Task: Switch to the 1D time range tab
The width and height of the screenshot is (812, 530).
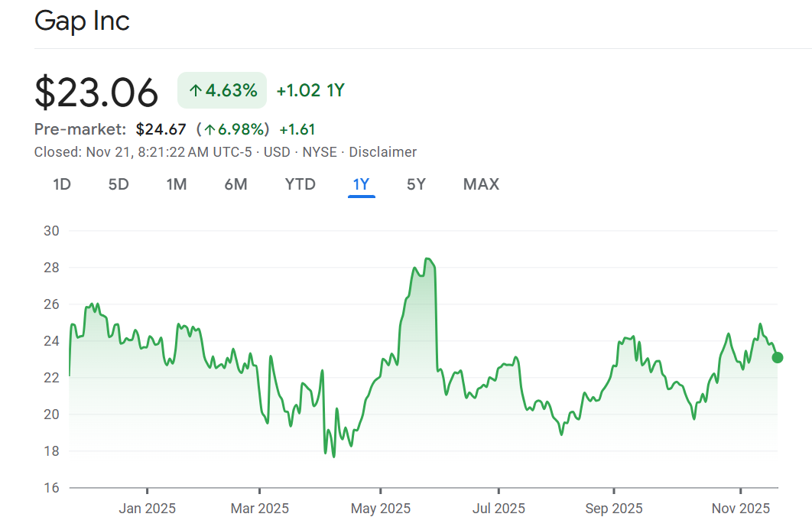Action: point(62,184)
